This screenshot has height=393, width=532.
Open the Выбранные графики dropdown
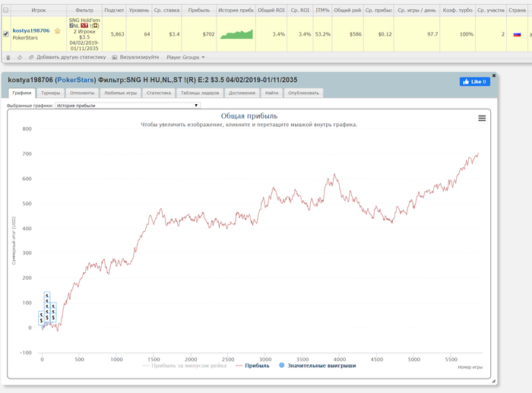(x=128, y=106)
